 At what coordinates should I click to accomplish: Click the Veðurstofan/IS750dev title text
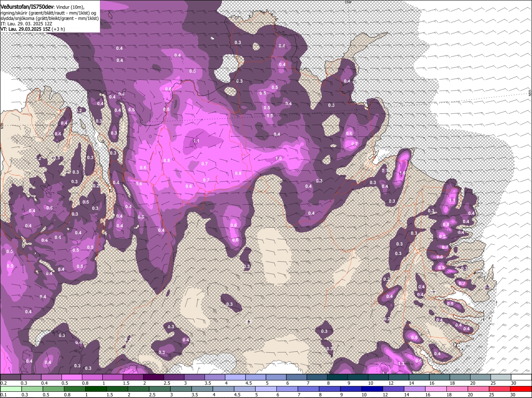point(27,7)
